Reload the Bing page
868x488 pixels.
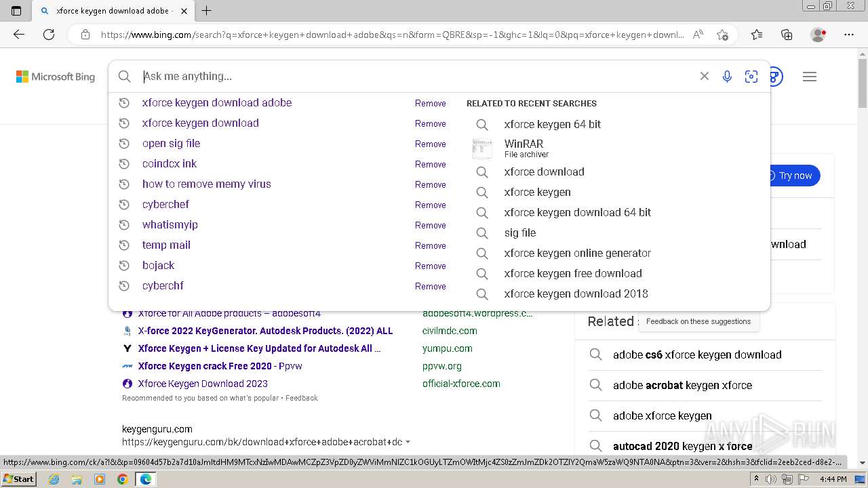49,35
